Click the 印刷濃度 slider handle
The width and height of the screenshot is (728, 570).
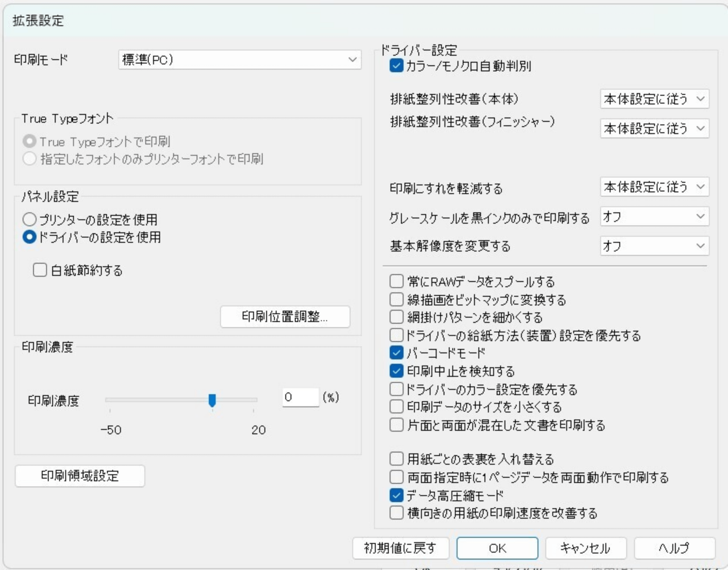(x=212, y=400)
